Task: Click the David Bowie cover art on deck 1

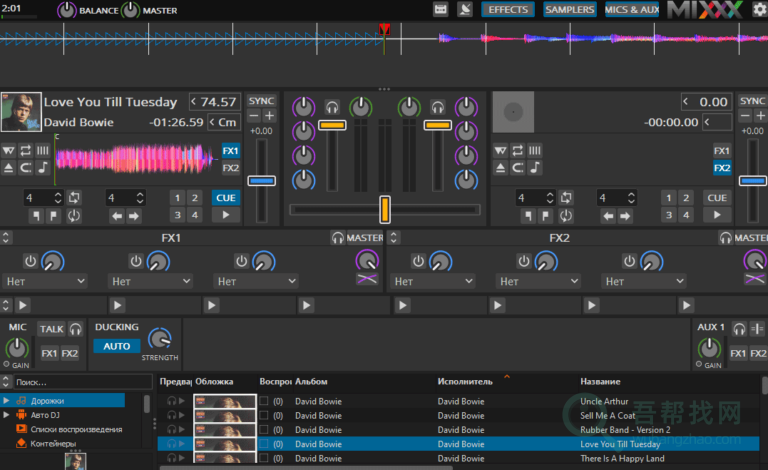Action: (21, 112)
